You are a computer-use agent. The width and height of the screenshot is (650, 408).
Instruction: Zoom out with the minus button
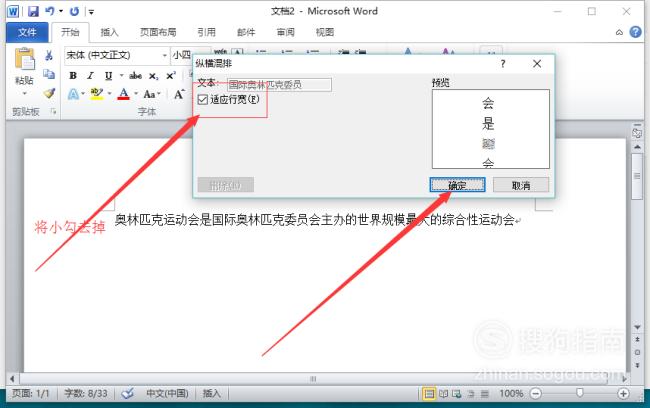(x=536, y=393)
